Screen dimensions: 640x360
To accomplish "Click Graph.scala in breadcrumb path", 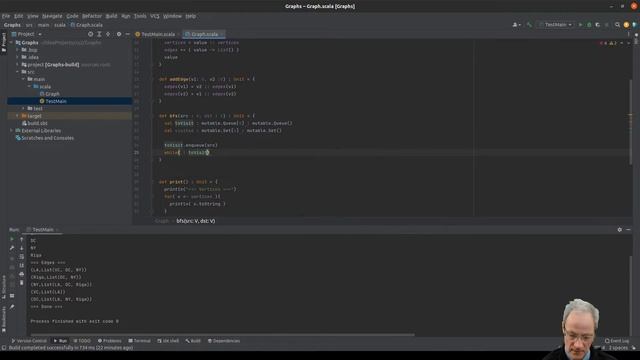I will [x=87, y=25].
